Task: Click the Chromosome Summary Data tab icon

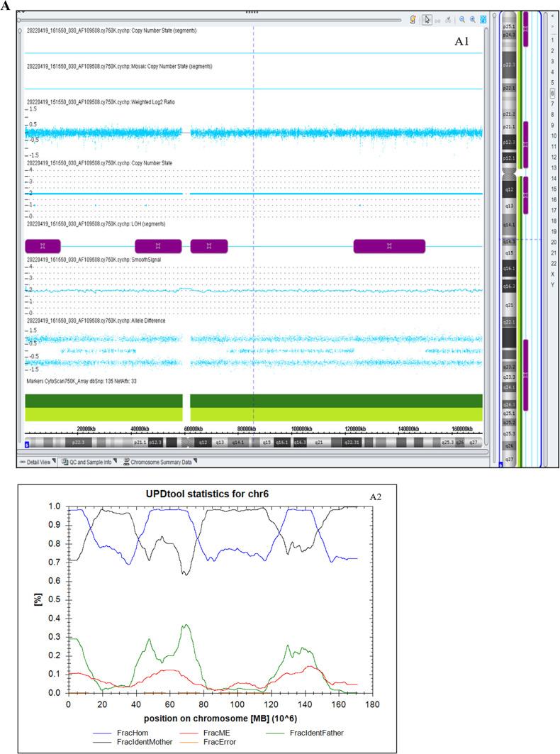Action: [126, 462]
